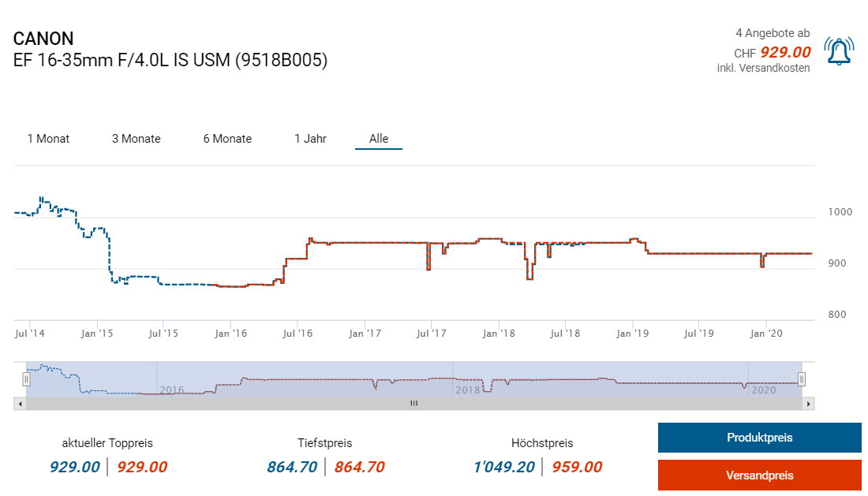This screenshot has width=868, height=496.
Task: Click the '4 Angebote ab' text
Action: click(x=772, y=33)
